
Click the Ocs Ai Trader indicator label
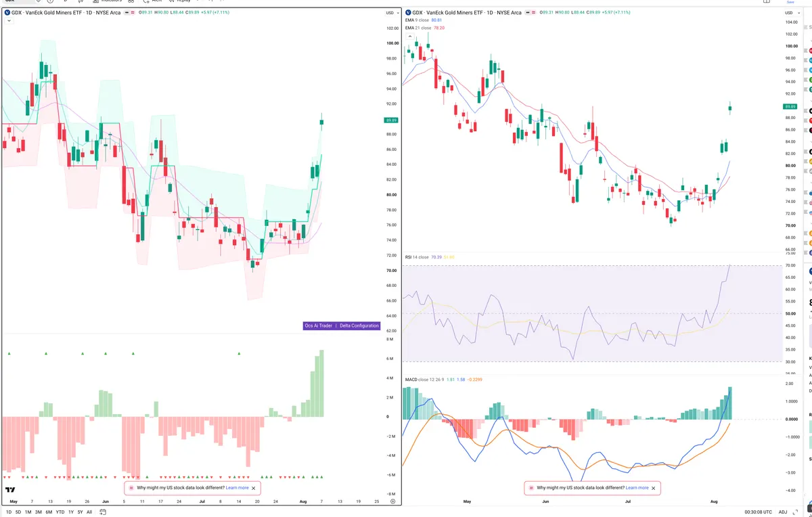point(319,325)
